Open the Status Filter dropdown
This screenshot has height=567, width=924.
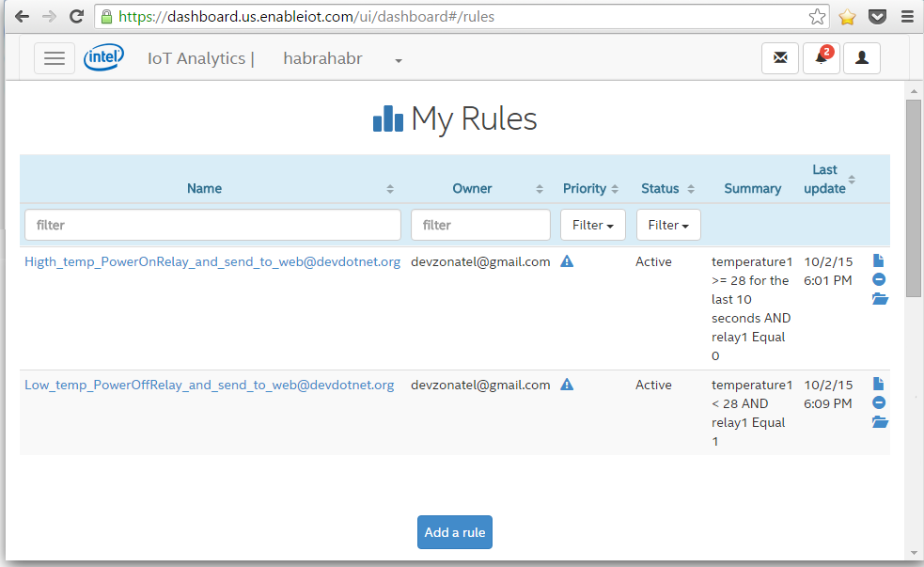(x=668, y=225)
